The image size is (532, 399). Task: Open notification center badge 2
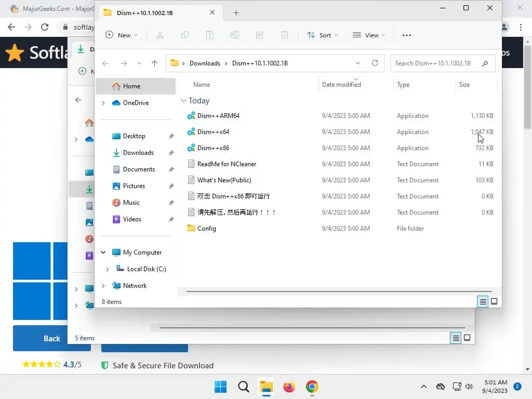click(517, 386)
